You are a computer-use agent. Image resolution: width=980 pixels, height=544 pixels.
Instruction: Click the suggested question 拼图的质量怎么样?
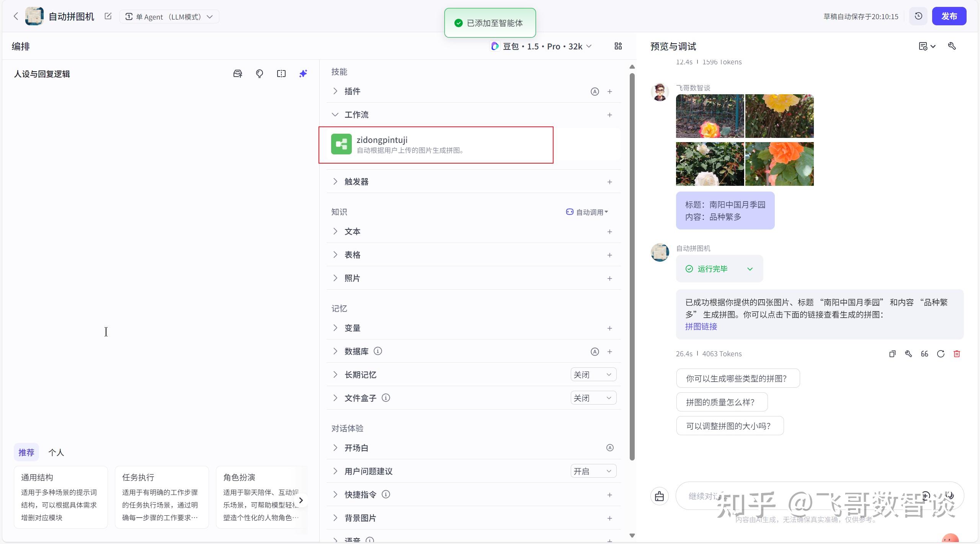coord(721,402)
